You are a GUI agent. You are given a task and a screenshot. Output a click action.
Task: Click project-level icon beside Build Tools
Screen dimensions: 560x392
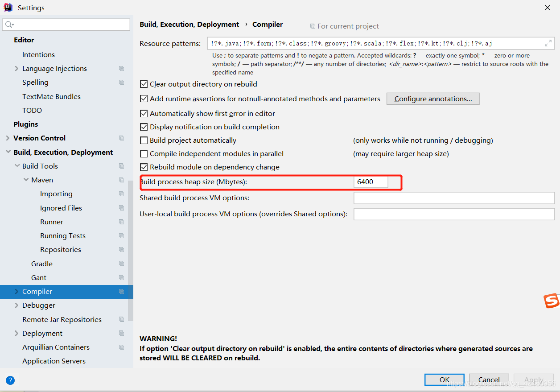click(121, 166)
